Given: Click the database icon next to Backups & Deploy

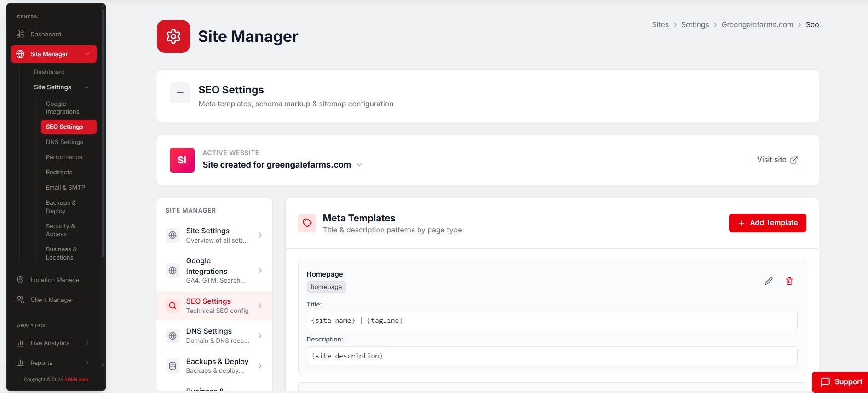Looking at the screenshot, I should click(172, 366).
